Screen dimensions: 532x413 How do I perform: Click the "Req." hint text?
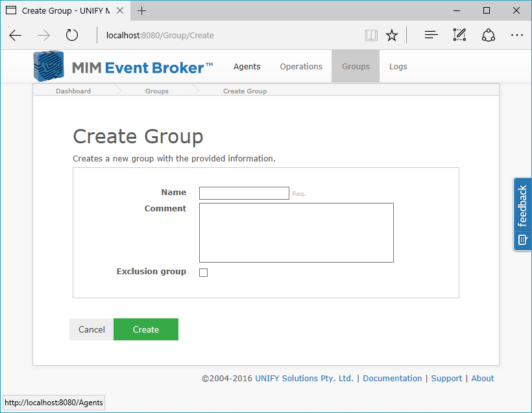coord(299,194)
